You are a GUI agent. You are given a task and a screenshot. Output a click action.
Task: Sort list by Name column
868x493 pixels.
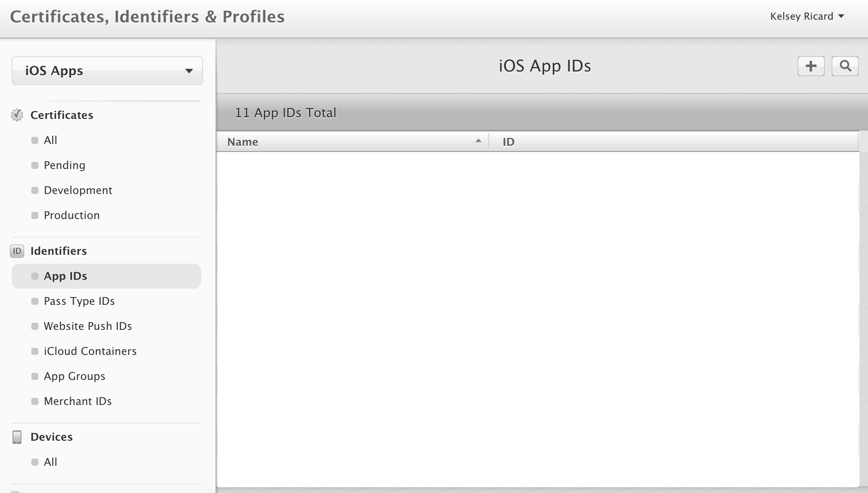[352, 142]
